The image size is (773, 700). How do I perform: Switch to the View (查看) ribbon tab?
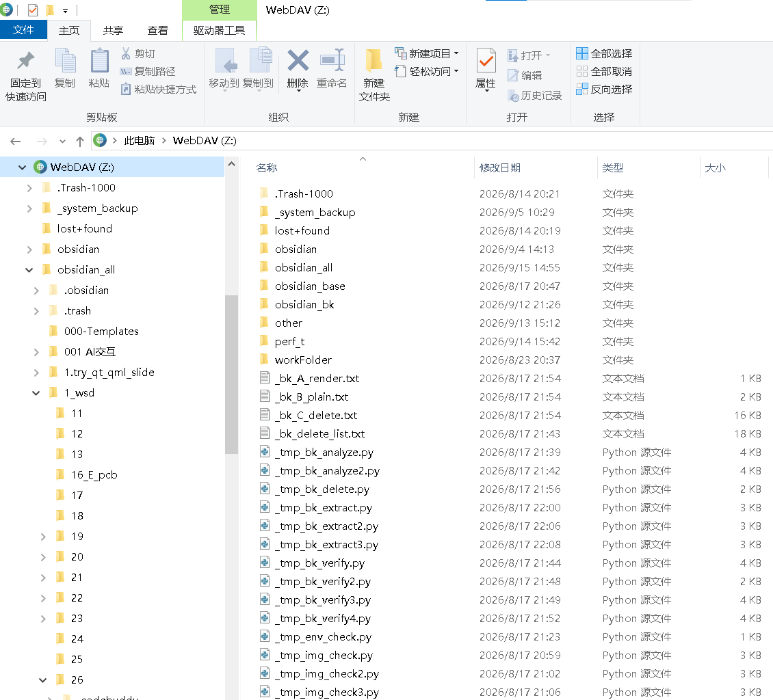point(158,31)
